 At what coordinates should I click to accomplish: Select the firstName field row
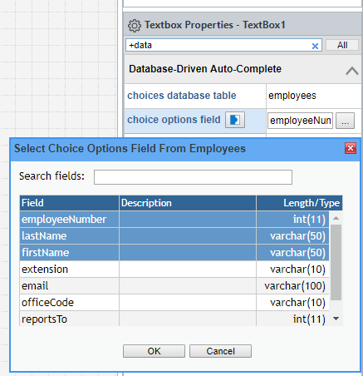174,253
